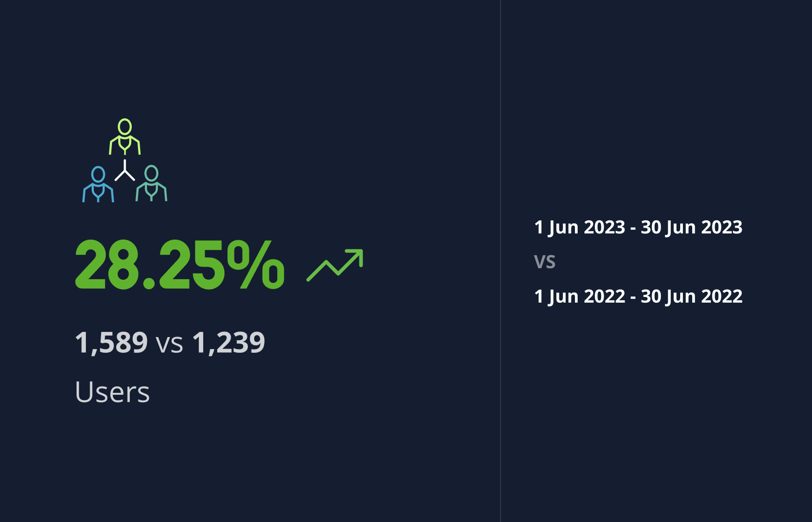Select the 1,589 current users count

(x=111, y=342)
